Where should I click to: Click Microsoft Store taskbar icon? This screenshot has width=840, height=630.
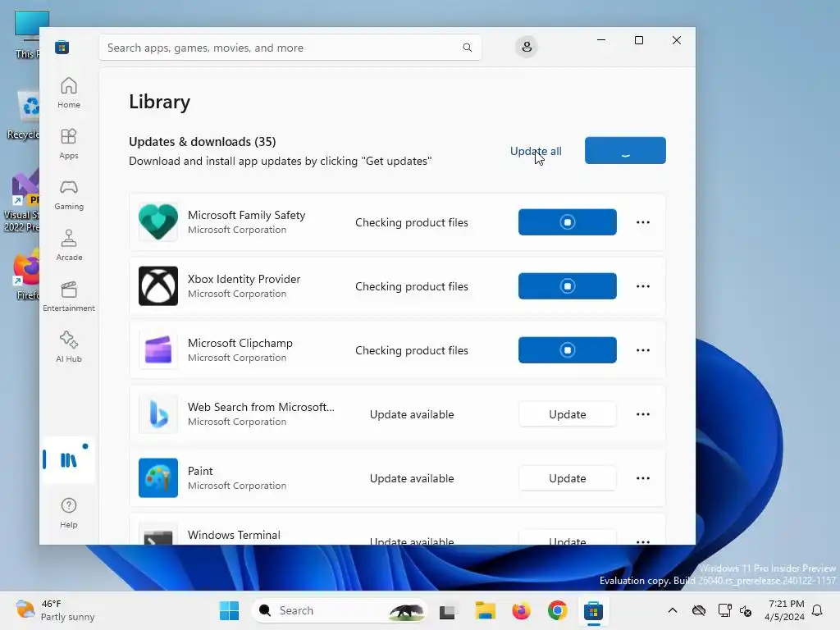click(x=593, y=610)
